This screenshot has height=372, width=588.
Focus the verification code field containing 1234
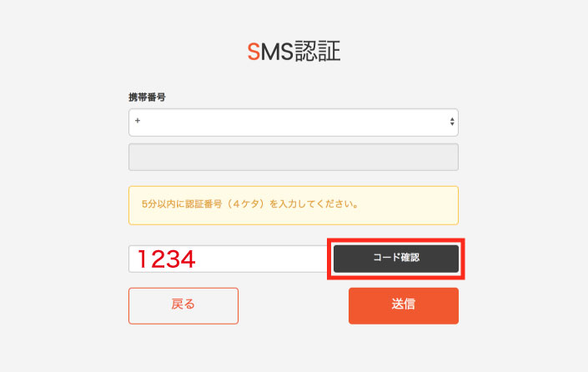[x=229, y=259]
